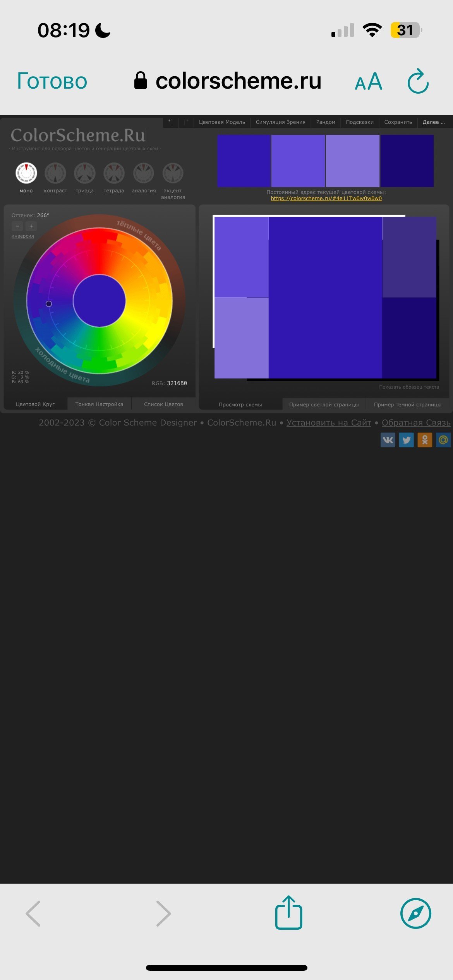Switch to the Список Цветов tab
453x980 pixels.
pos(163,404)
